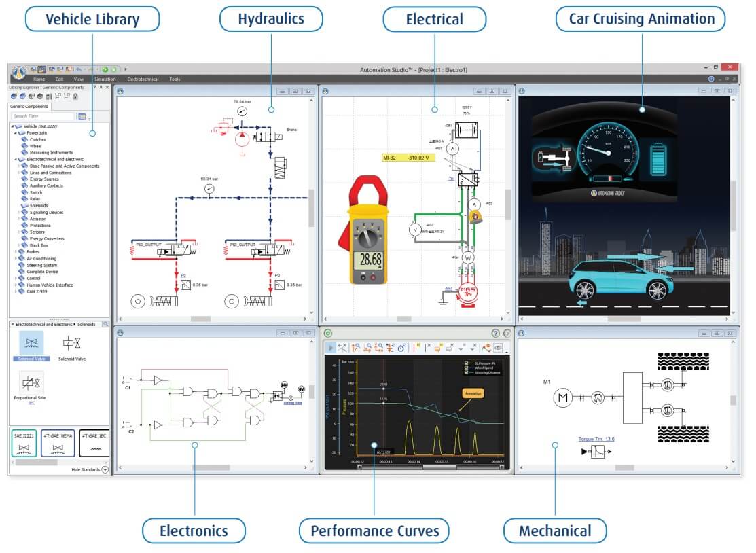The image size is (756, 553).
Task: Open the Simulation ribbon tab
Action: (x=105, y=79)
